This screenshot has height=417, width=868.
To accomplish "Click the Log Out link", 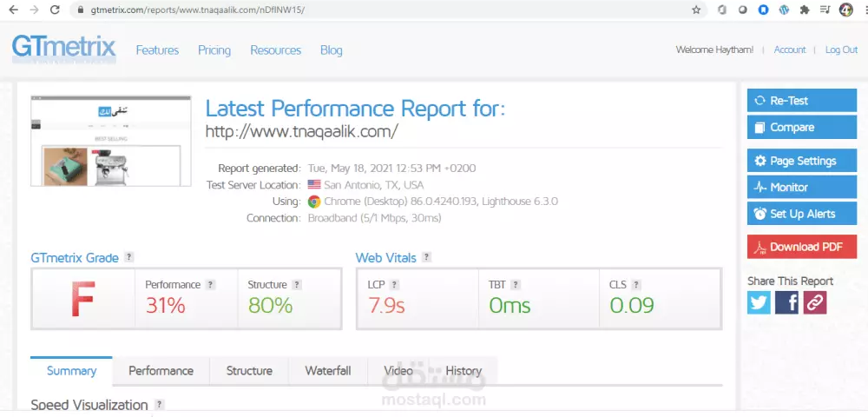I will [841, 50].
